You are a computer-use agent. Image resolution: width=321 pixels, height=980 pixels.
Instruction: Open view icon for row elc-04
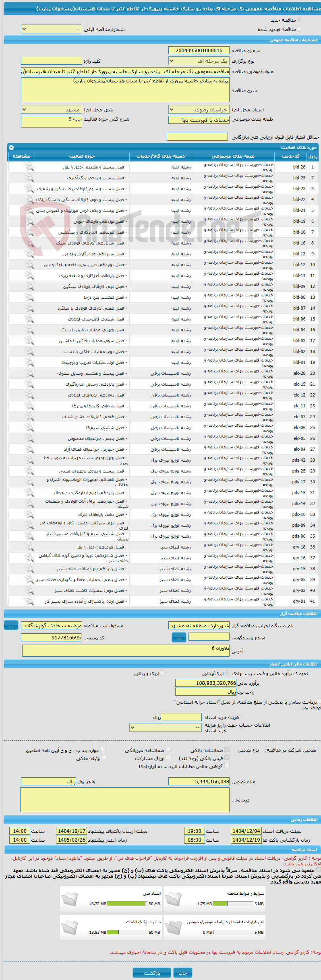(x=29, y=449)
